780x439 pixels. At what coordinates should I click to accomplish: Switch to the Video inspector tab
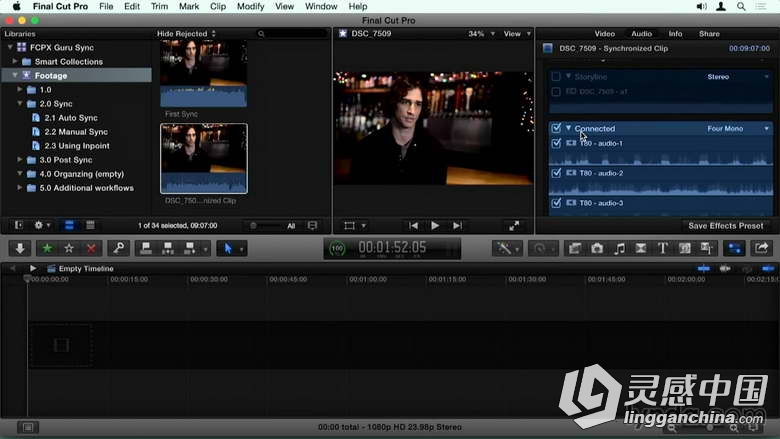point(604,33)
